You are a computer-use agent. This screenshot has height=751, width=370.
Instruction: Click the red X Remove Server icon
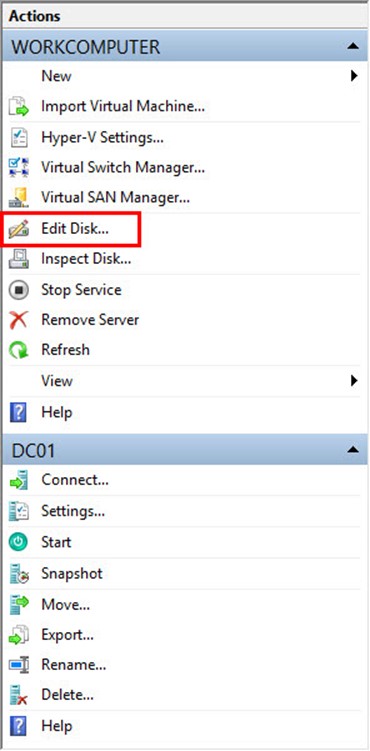click(19, 319)
